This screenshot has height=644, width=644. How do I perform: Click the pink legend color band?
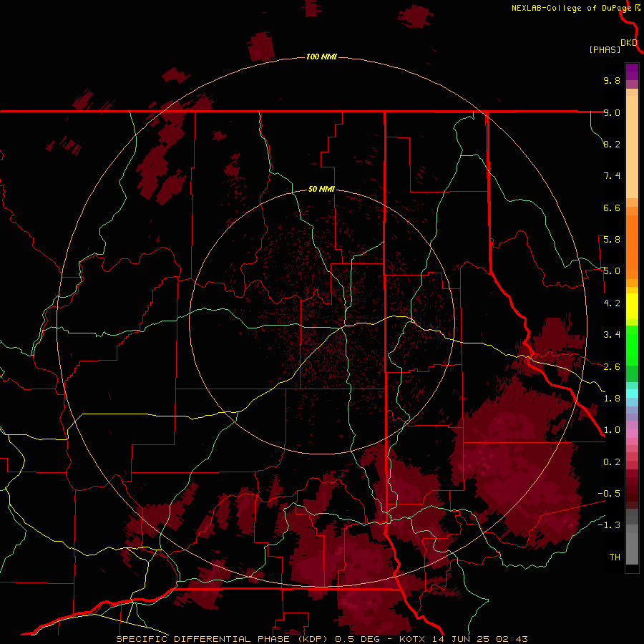(632, 434)
